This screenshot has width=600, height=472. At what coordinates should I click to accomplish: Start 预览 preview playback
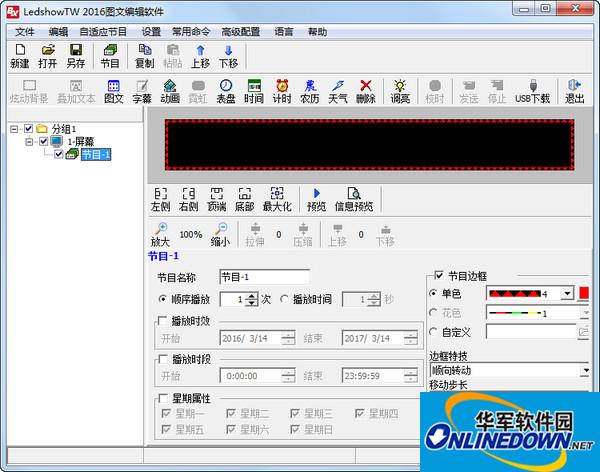click(316, 199)
